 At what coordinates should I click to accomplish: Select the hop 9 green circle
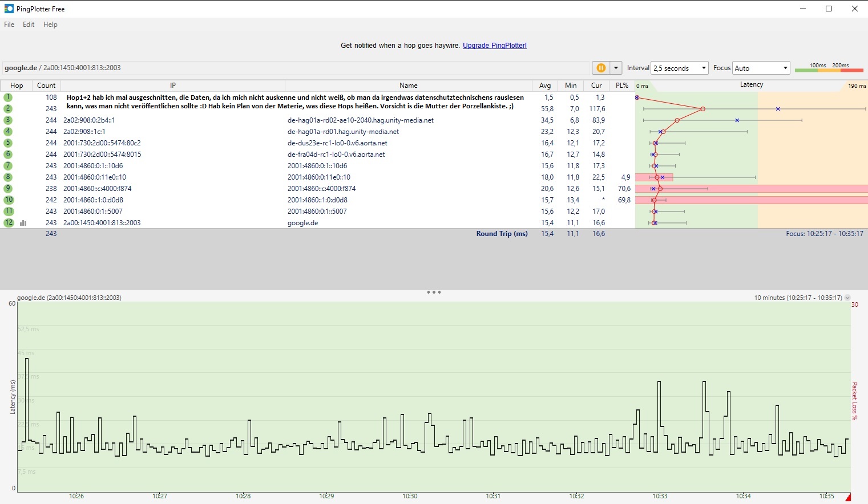pos(8,189)
